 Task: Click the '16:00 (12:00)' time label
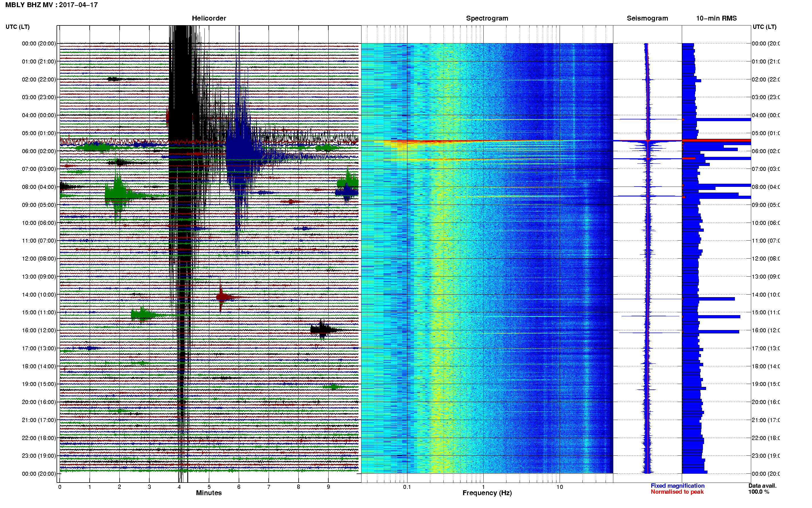[x=39, y=330]
